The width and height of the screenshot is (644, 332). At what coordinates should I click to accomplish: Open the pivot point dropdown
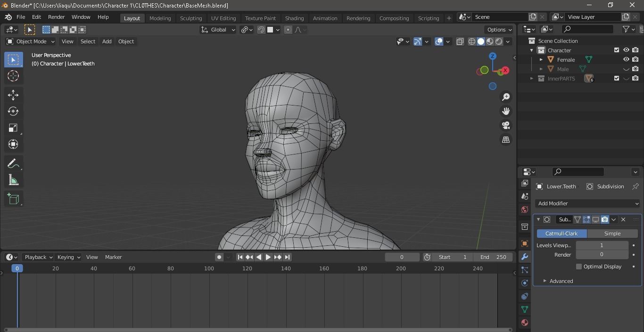pyautogui.click(x=247, y=30)
